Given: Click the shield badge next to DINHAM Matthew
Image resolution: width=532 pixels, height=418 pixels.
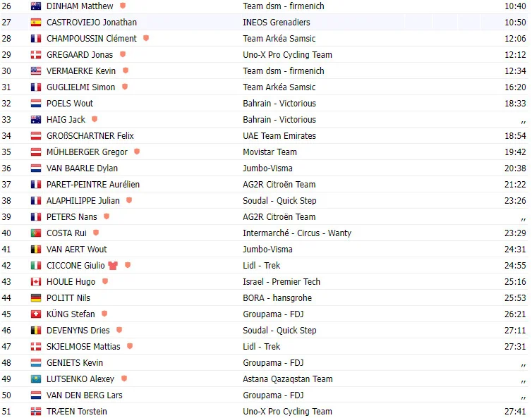Looking at the screenshot, I should (x=123, y=6).
